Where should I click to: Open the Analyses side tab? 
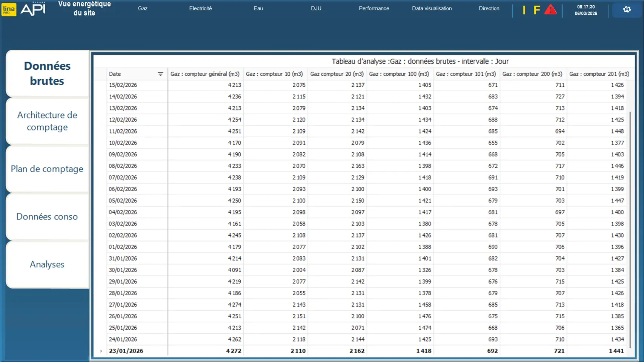coord(47,264)
